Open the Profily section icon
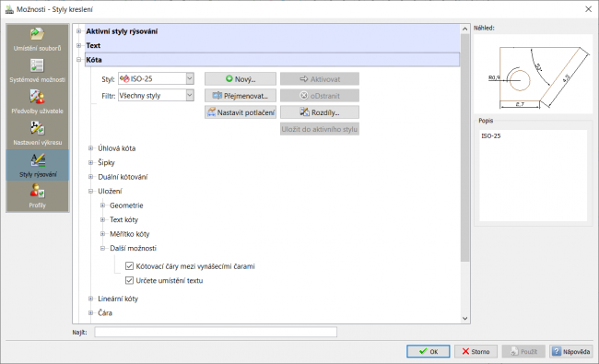 coord(37,192)
